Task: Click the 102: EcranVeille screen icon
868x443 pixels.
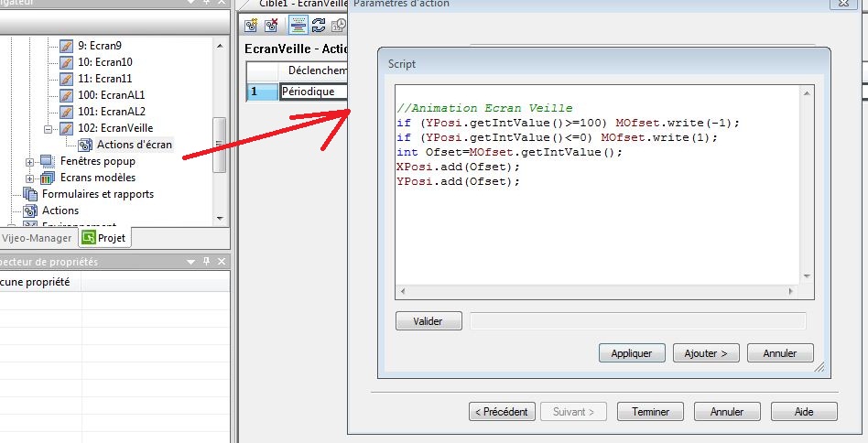Action: coord(66,128)
